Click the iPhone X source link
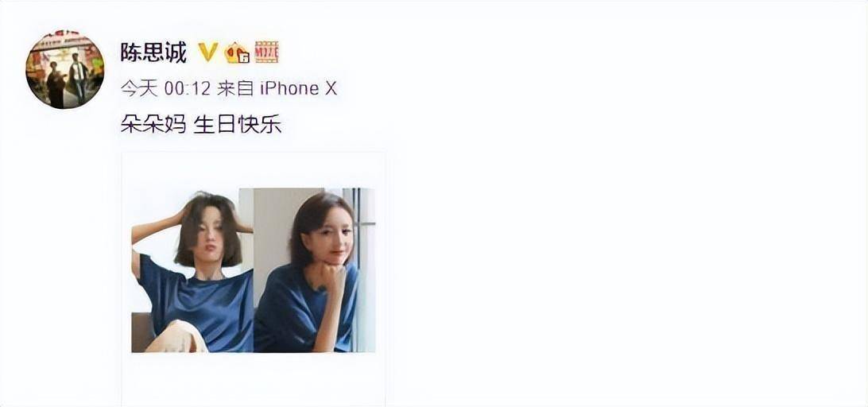The image size is (868, 407). click(x=298, y=88)
